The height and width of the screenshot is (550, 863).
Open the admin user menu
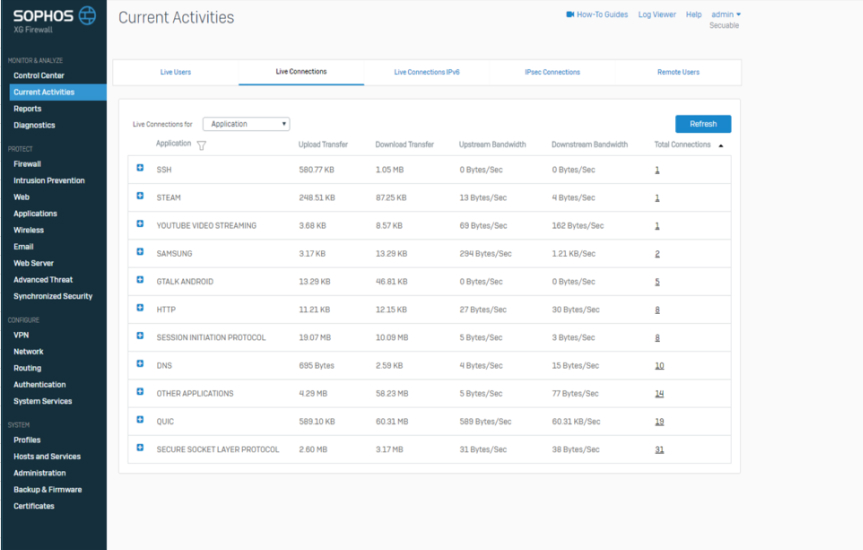[x=724, y=15]
